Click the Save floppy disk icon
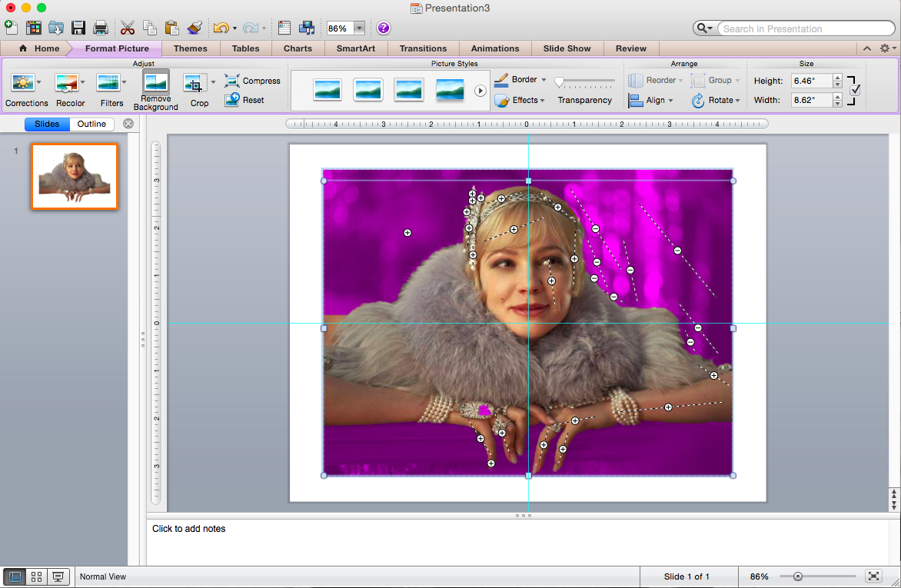Viewport: 901px width, 588px height. coord(78,28)
